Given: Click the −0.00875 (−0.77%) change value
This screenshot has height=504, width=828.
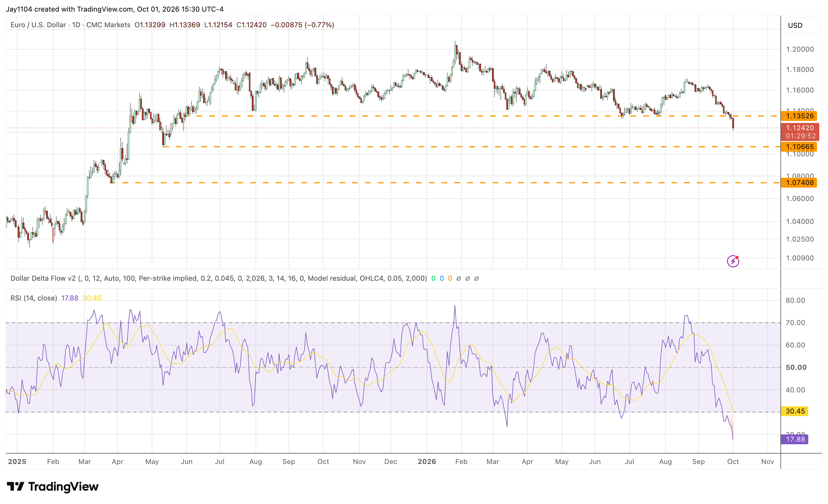Looking at the screenshot, I should (302, 25).
